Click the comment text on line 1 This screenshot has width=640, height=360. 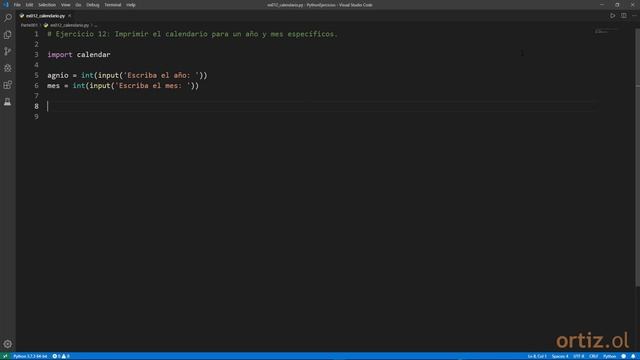(x=193, y=34)
